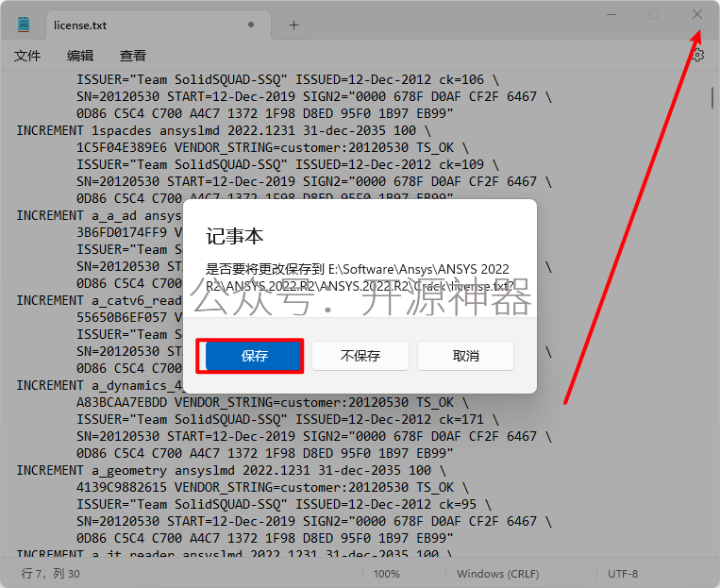Click the ISSUER line with ck=109
Viewport: 720px width, 588px height.
point(288,164)
